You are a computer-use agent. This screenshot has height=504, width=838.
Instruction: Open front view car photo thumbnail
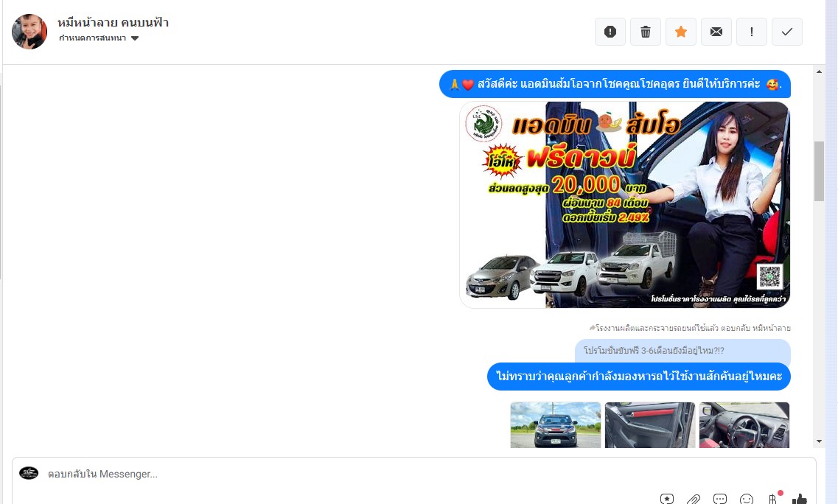(x=555, y=425)
